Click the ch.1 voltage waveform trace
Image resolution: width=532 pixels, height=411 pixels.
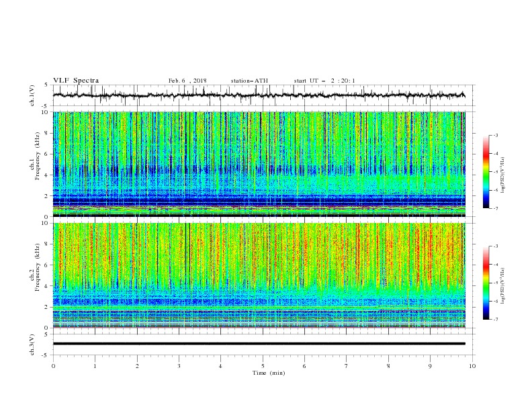259,95
